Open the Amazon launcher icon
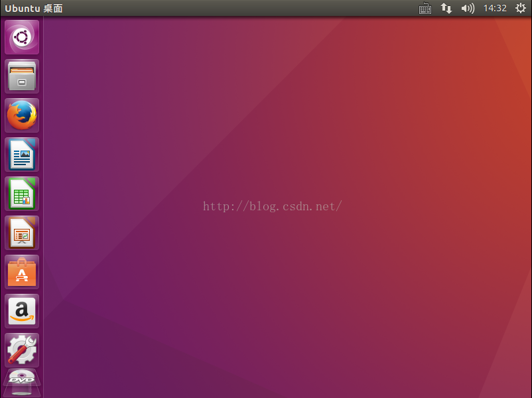532x398 pixels. [x=22, y=311]
